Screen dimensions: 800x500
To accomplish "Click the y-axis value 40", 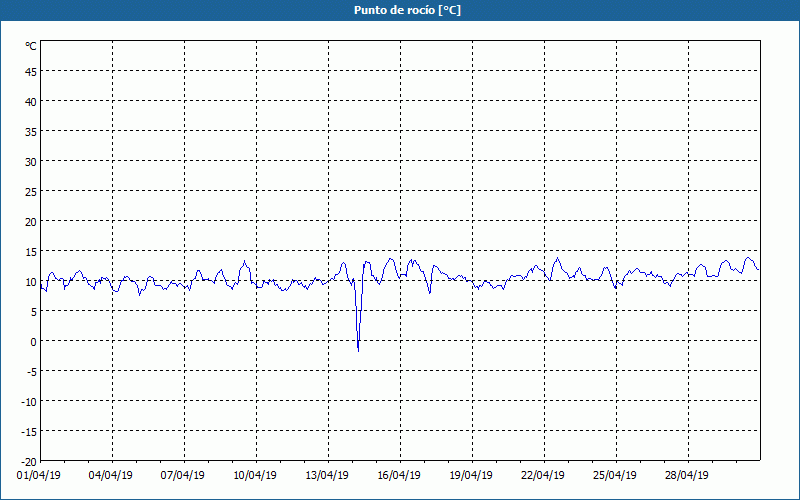I will (31, 102).
